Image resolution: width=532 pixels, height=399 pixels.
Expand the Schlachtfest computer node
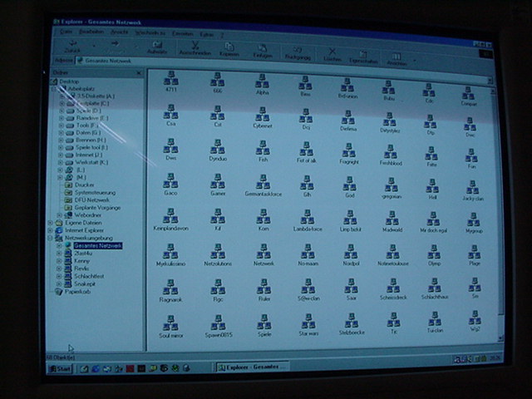(59, 276)
